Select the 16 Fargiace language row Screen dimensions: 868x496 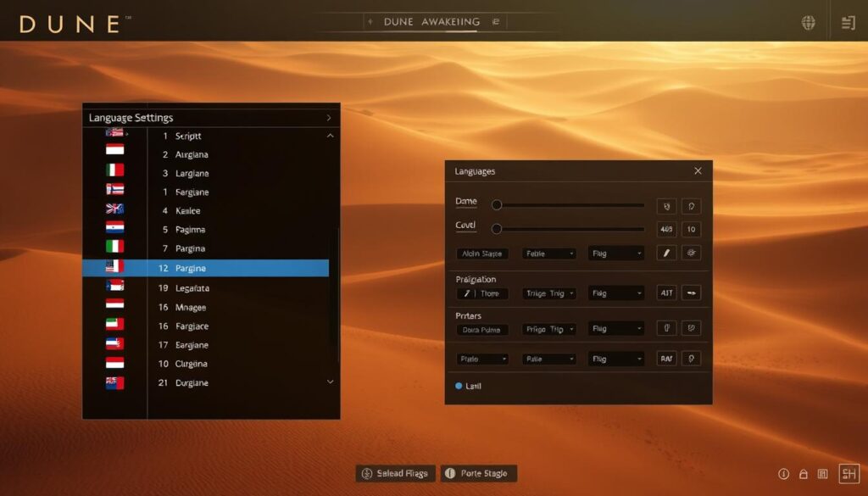[x=205, y=326]
